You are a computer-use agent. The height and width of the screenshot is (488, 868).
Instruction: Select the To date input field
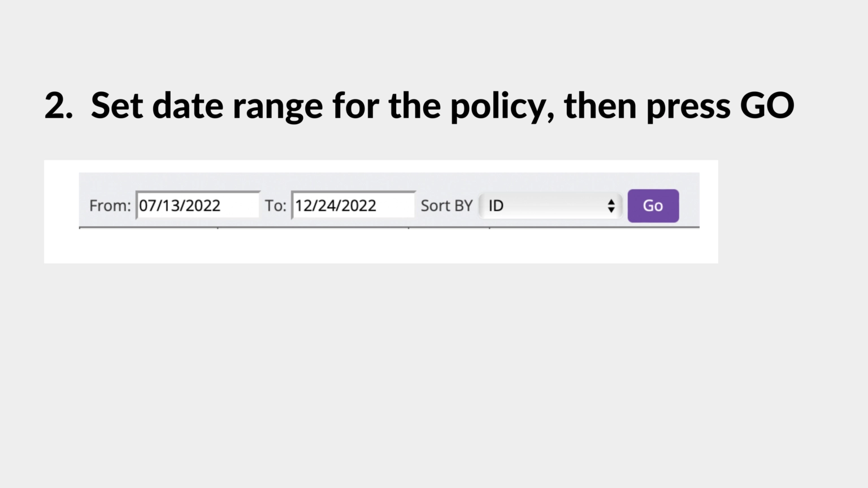[353, 205]
